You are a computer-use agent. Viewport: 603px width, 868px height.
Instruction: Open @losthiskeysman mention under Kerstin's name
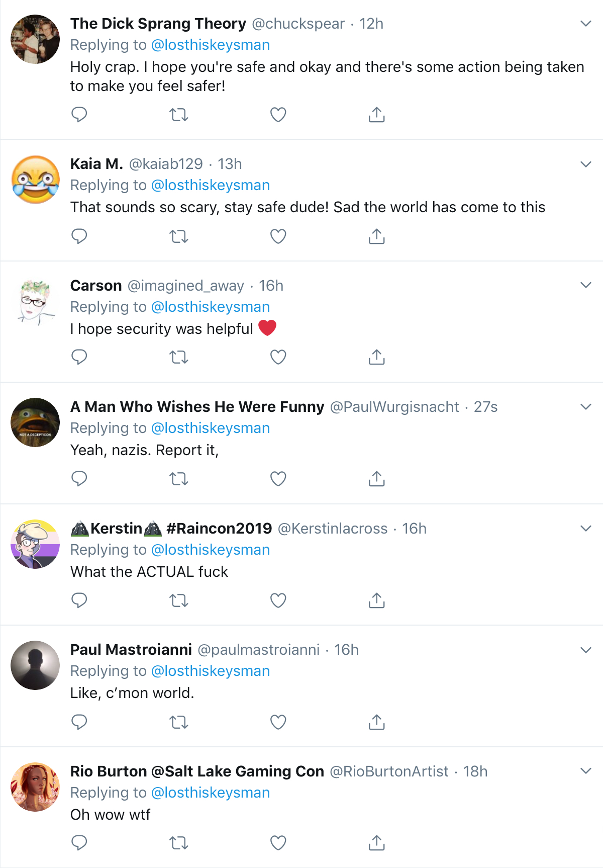click(x=211, y=550)
